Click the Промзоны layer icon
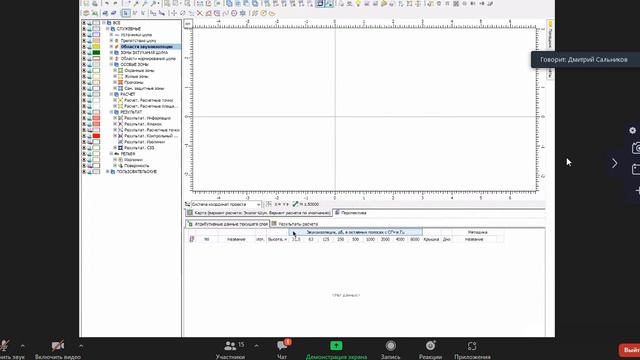The image size is (640, 360). point(120,82)
